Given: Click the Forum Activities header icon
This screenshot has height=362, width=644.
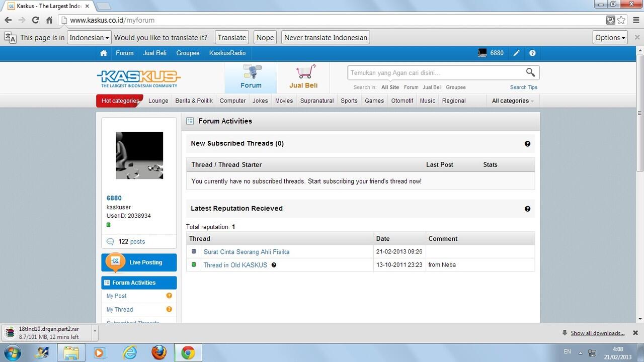Looking at the screenshot, I should pos(190,121).
